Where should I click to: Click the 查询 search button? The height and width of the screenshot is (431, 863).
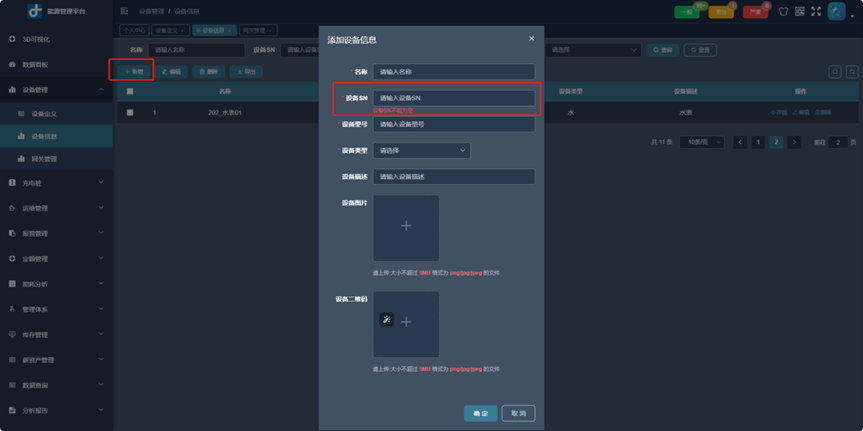(663, 50)
